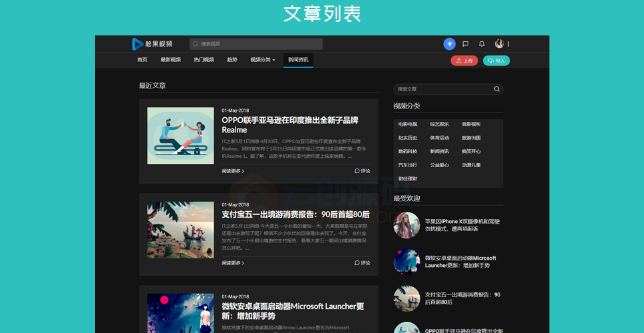Select the 动漫儿童 category

[x=471, y=165]
